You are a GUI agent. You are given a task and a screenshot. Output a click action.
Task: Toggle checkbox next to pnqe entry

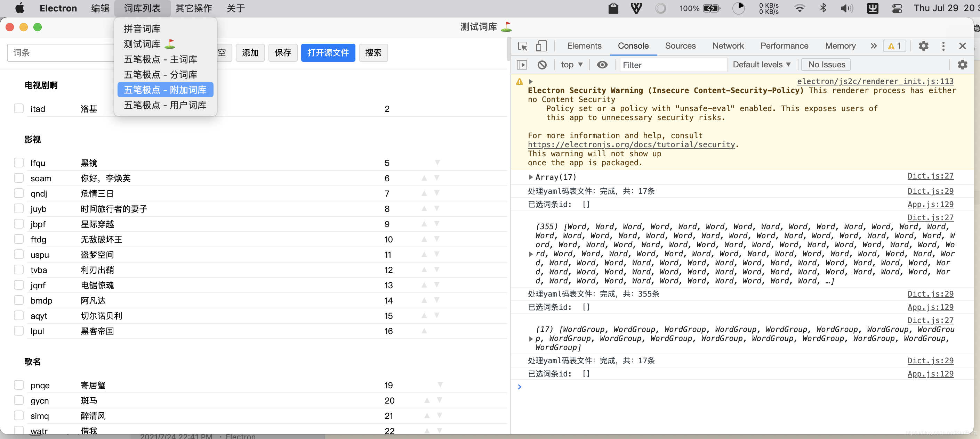tap(19, 384)
